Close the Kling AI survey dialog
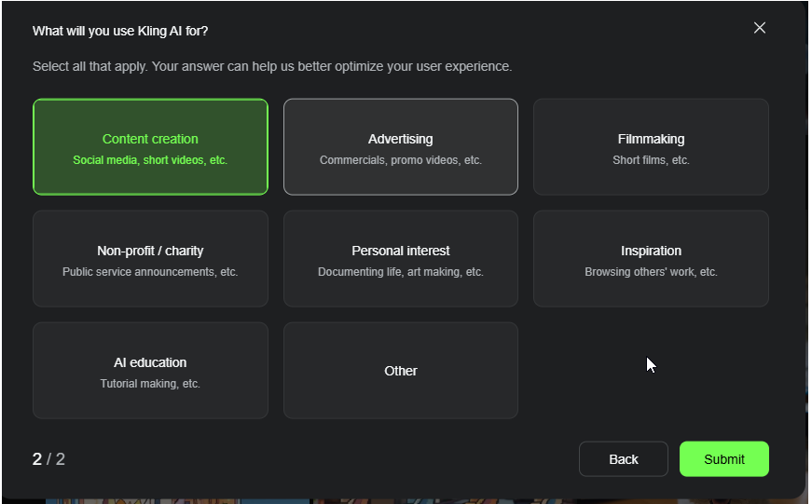812x504 pixels. click(759, 28)
